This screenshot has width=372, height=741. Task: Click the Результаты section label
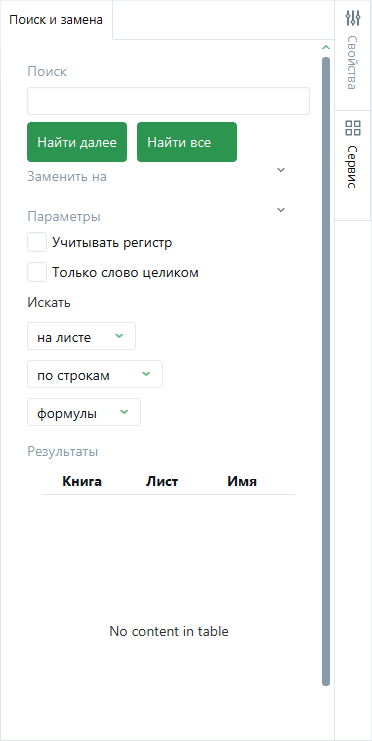[x=62, y=451]
